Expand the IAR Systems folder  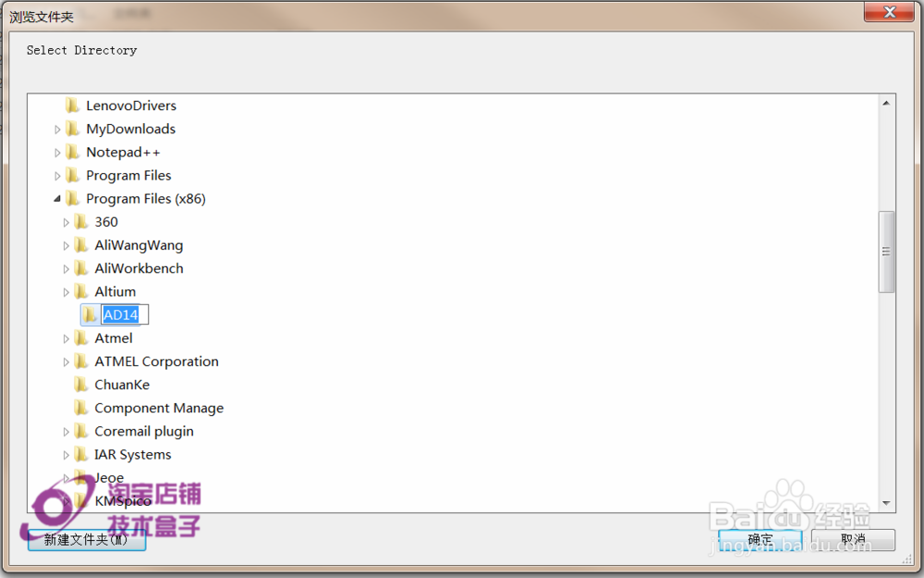pos(66,455)
